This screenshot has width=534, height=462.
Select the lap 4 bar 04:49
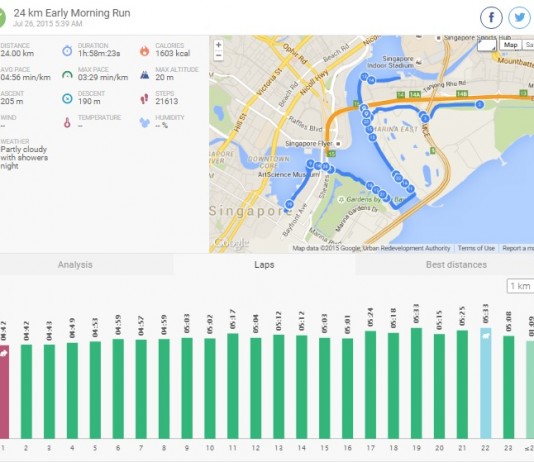coord(72,391)
